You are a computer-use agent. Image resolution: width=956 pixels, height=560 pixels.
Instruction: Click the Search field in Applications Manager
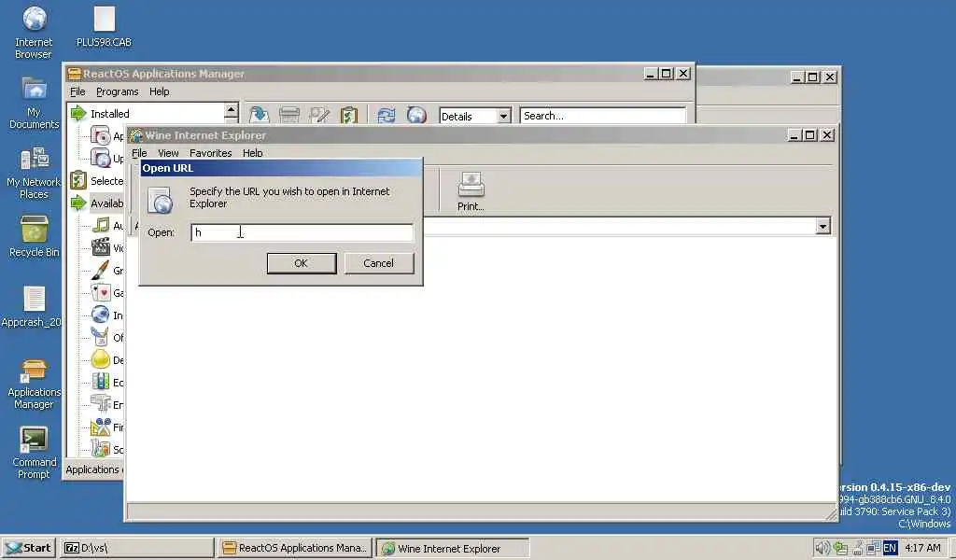(602, 116)
